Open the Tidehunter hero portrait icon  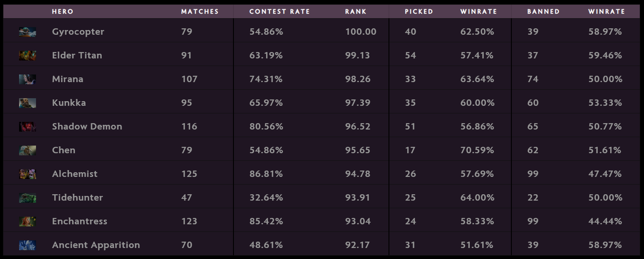click(28, 198)
